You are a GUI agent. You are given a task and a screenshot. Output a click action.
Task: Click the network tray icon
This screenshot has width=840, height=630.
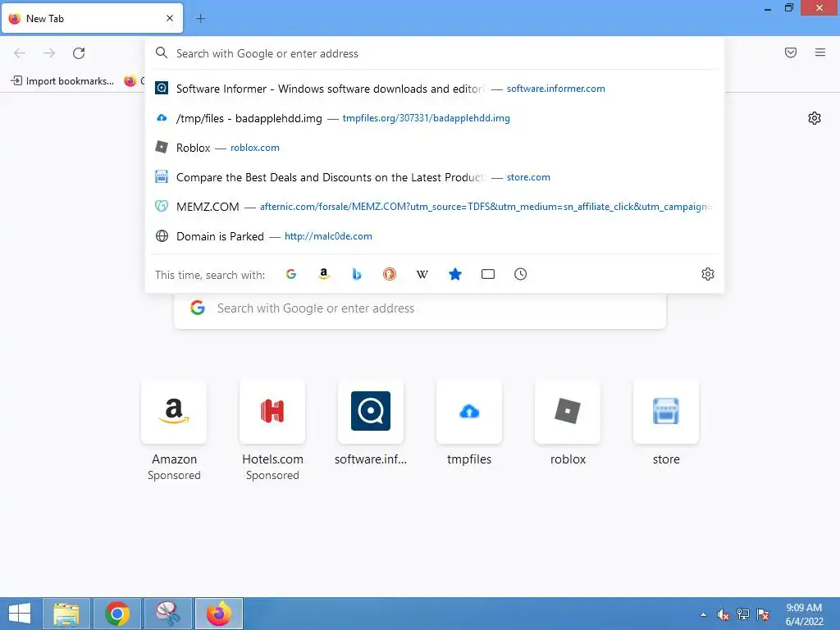(x=743, y=614)
